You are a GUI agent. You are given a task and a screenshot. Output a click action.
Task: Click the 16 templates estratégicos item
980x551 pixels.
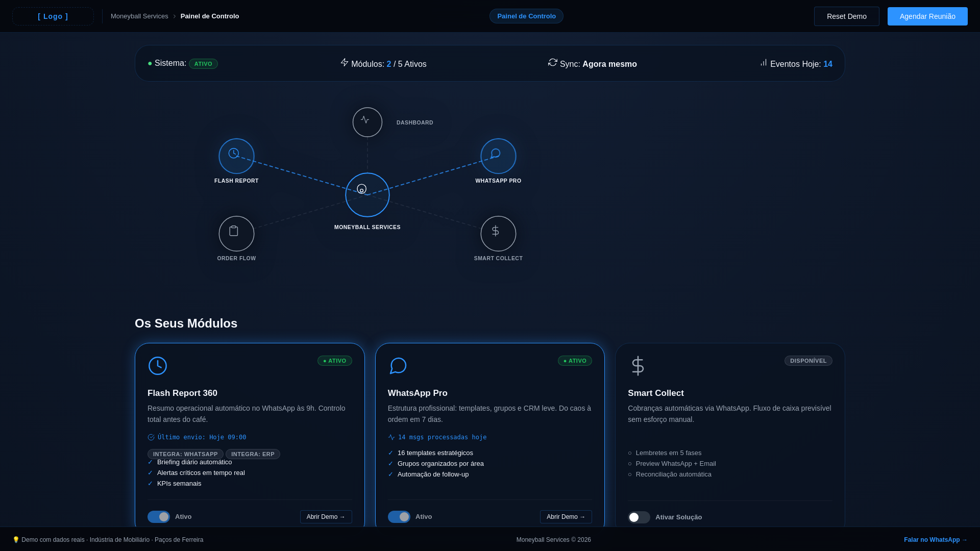435,453
